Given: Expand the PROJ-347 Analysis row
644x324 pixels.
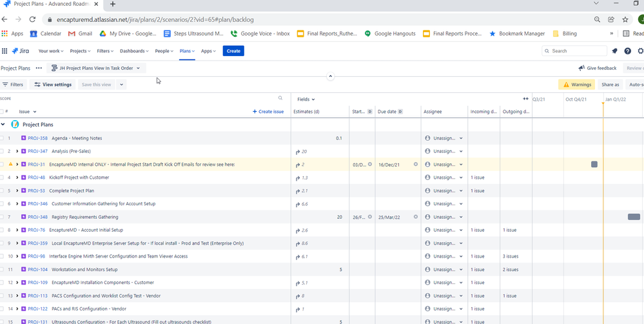Looking at the screenshot, I should point(17,152).
